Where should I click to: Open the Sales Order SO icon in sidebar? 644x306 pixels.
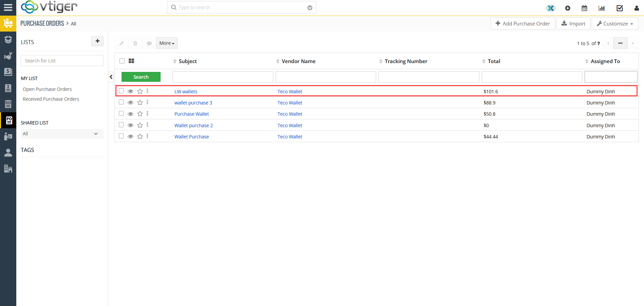[x=8, y=104]
